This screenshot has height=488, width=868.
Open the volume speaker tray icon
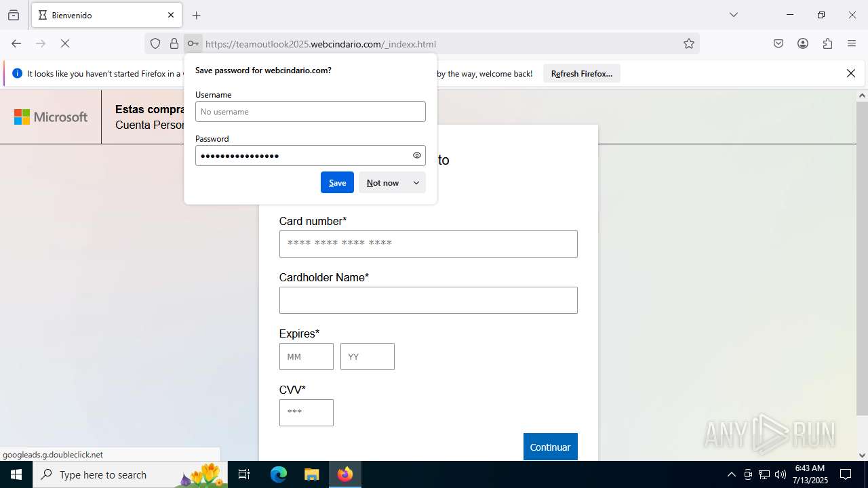coord(781,474)
